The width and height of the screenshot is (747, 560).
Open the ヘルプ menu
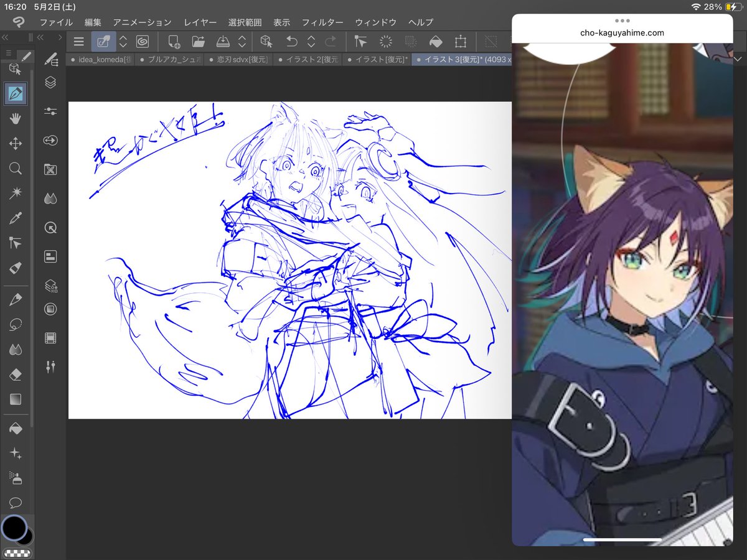pos(421,22)
